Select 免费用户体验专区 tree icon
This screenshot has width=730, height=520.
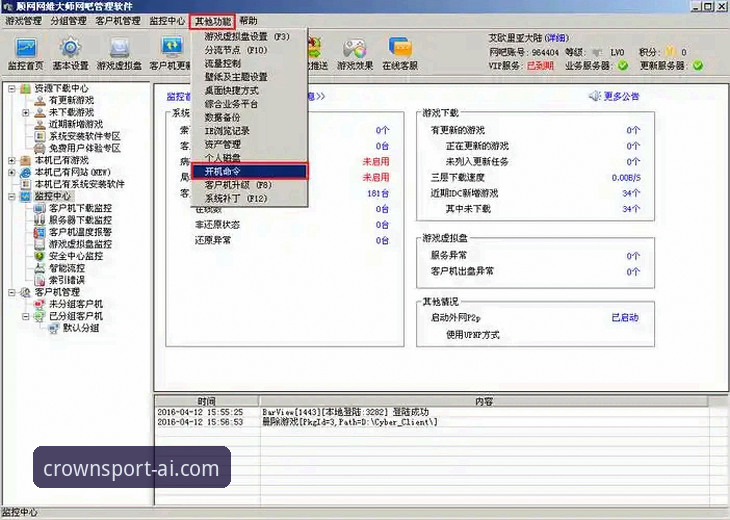(41, 149)
